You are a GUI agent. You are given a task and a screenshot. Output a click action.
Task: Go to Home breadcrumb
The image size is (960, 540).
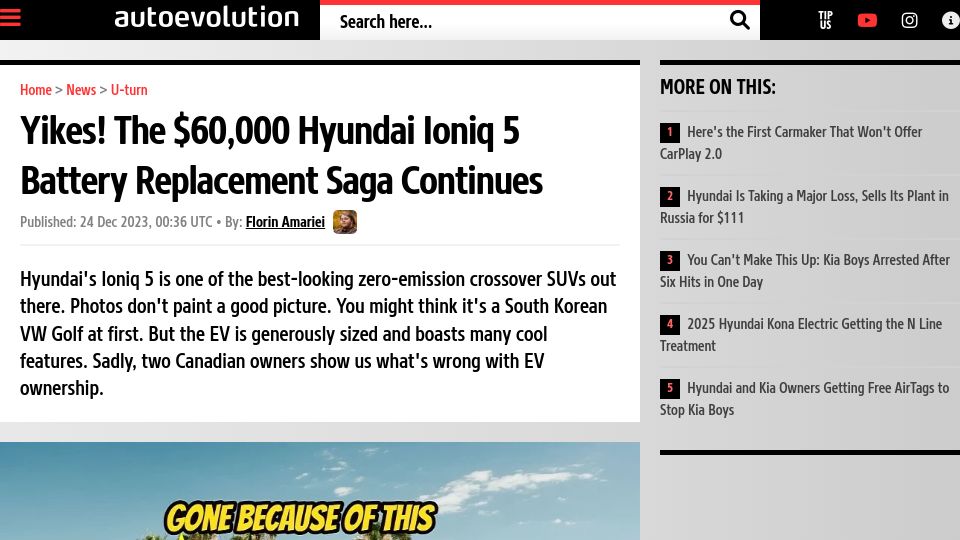tap(36, 90)
